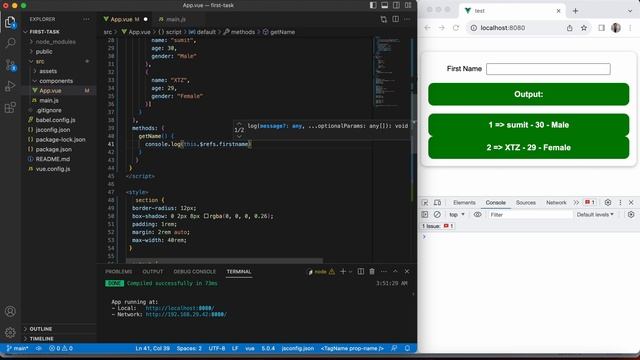Open the 1 Issue badge in console

point(438,226)
